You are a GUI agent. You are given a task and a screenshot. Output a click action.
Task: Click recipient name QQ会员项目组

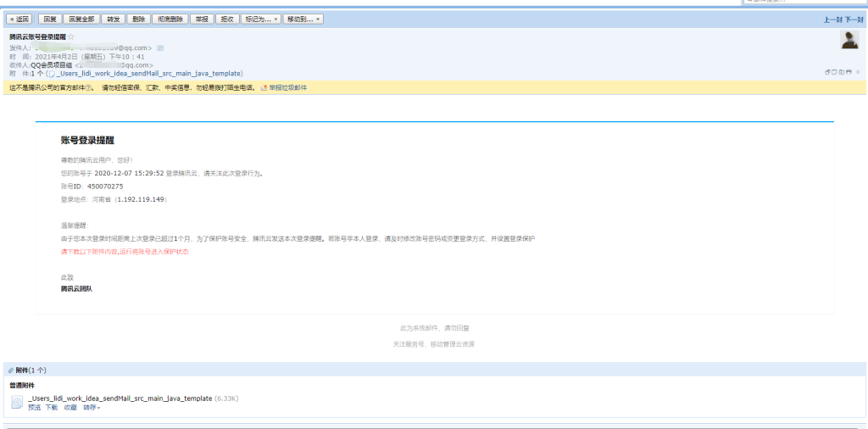[53, 65]
